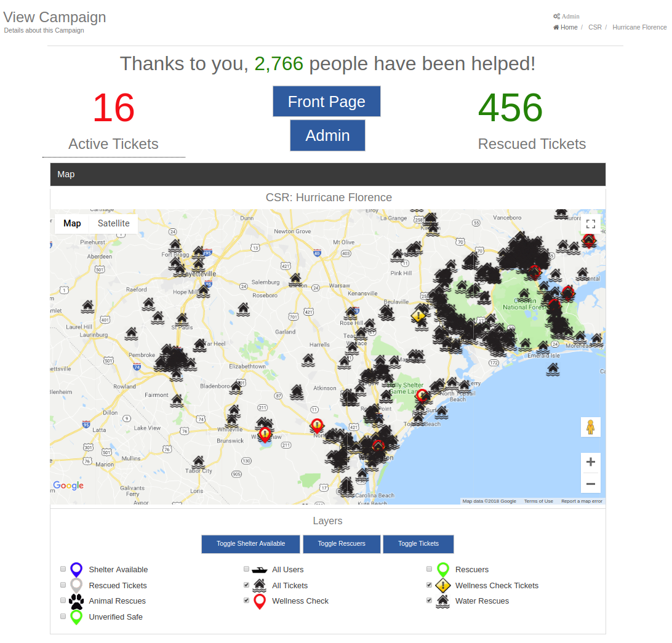
Task: Click green Rescuers pin legend icon
Action: click(x=442, y=570)
